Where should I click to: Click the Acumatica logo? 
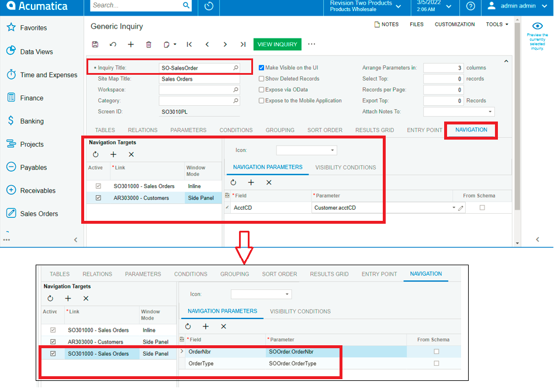pyautogui.click(x=37, y=6)
